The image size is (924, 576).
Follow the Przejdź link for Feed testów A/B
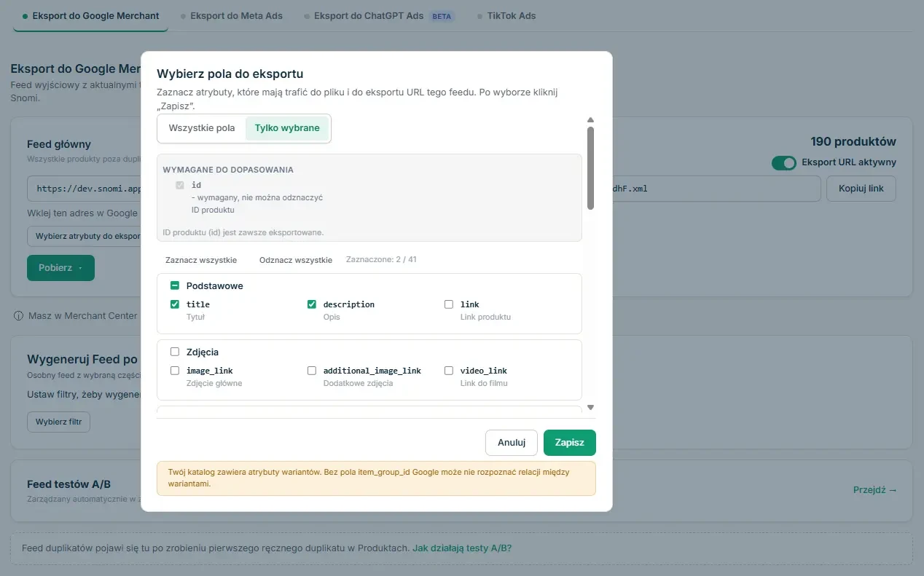875,490
